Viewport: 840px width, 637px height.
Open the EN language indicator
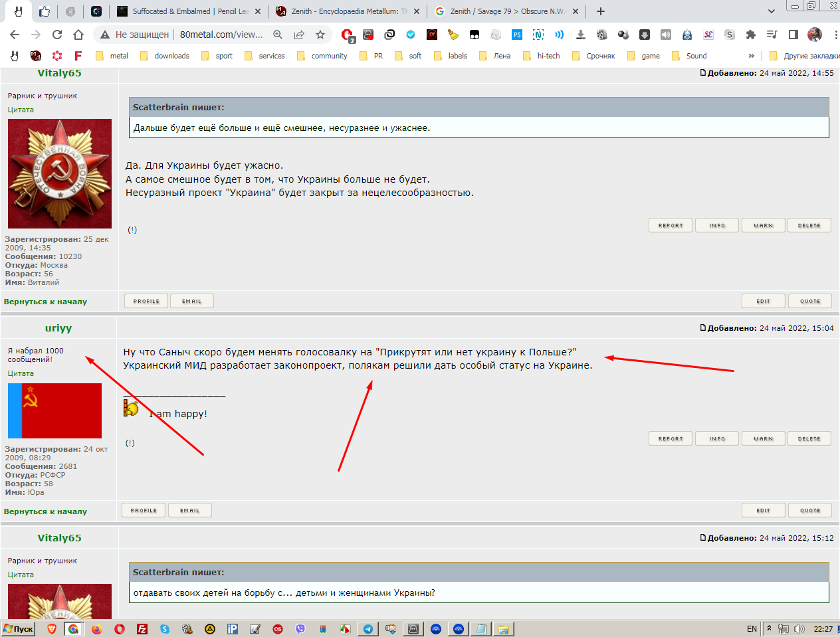(x=752, y=629)
